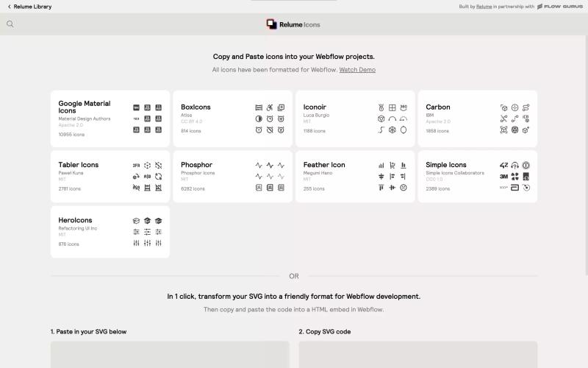Click the abacus icon in Tabler Icons card
Viewport: 588px width, 368px height.
click(x=148, y=188)
